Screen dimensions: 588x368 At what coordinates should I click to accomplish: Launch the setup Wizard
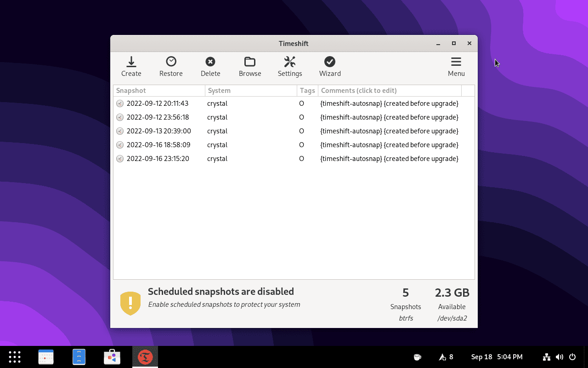click(330, 67)
